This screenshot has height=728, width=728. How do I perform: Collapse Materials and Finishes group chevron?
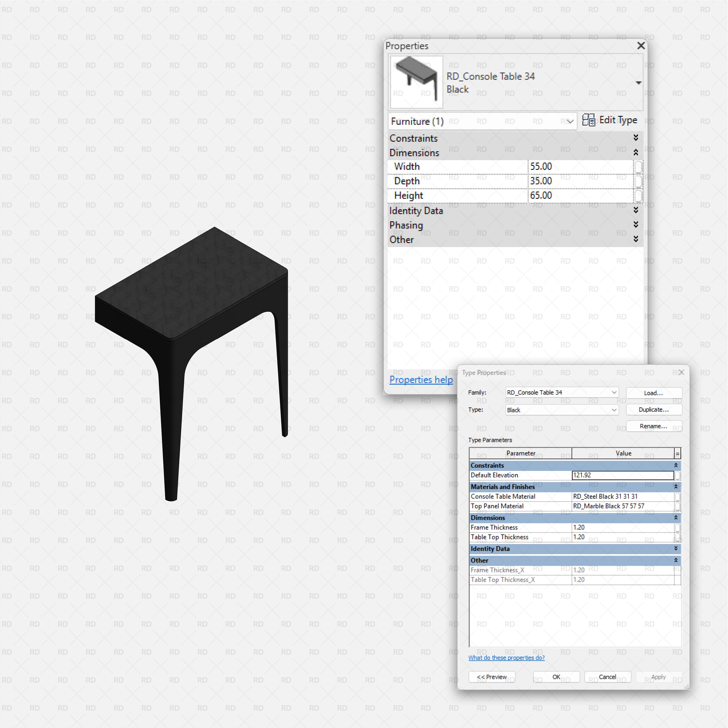[676, 486]
